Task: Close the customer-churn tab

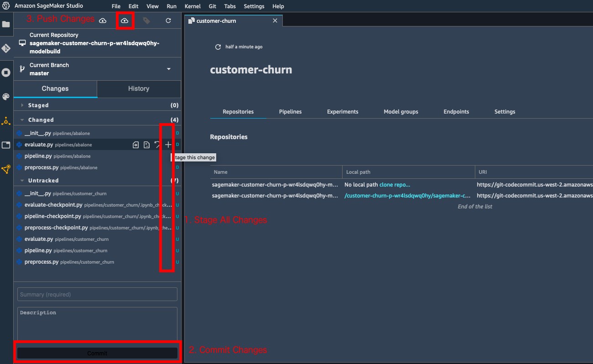Action: pyautogui.click(x=275, y=21)
